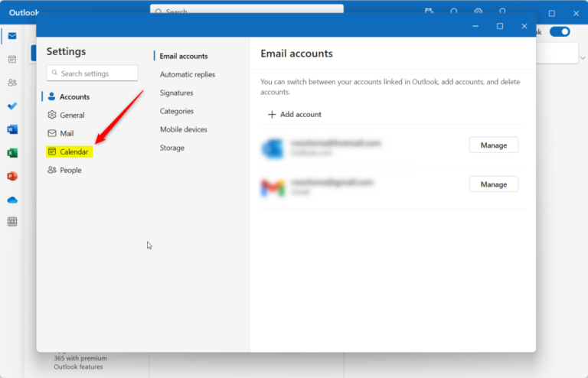The height and width of the screenshot is (378, 588).
Task: Open Mail settings category
Action: (67, 133)
